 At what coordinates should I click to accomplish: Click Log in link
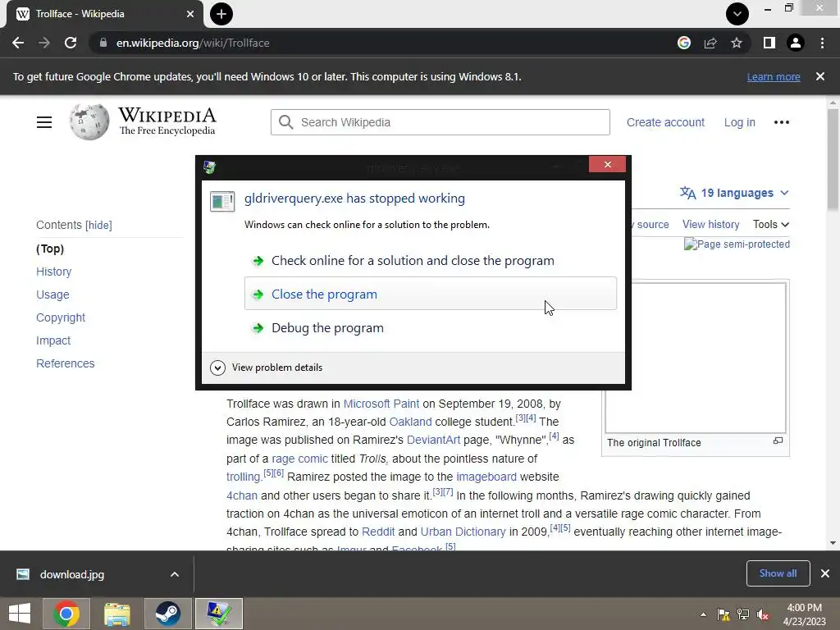point(739,122)
